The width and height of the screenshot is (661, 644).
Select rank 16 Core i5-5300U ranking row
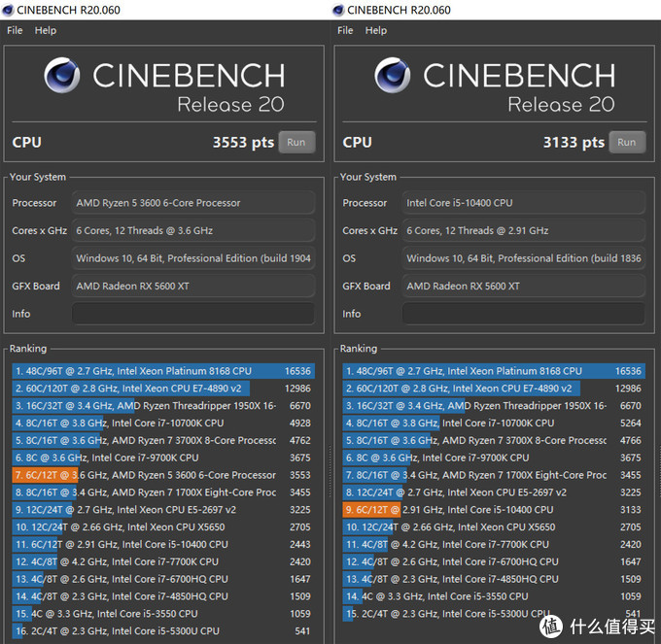point(162,630)
